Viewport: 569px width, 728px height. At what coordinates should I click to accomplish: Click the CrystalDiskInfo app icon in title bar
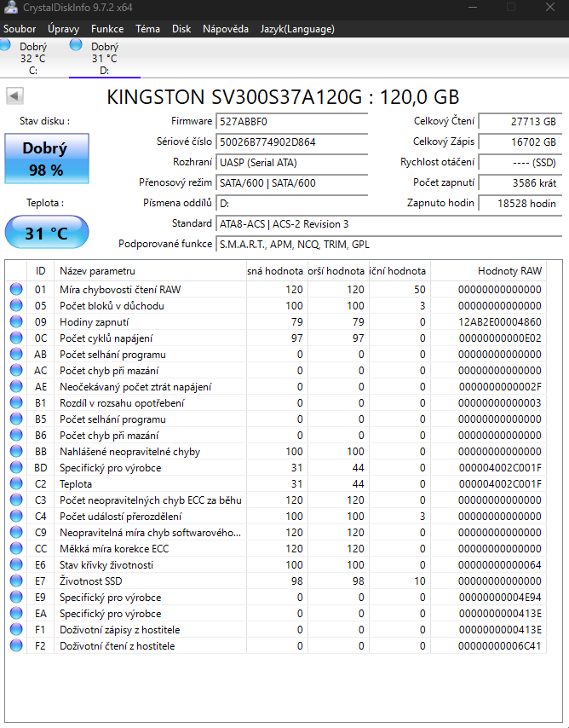tap(11, 7)
